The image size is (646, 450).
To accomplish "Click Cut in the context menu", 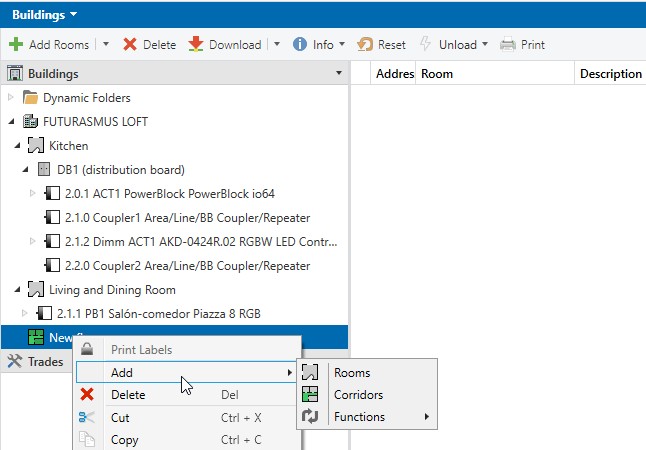I will tap(120, 418).
